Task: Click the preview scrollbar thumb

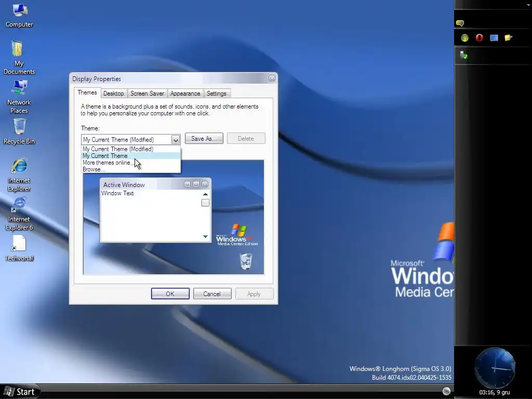Action: point(205,203)
